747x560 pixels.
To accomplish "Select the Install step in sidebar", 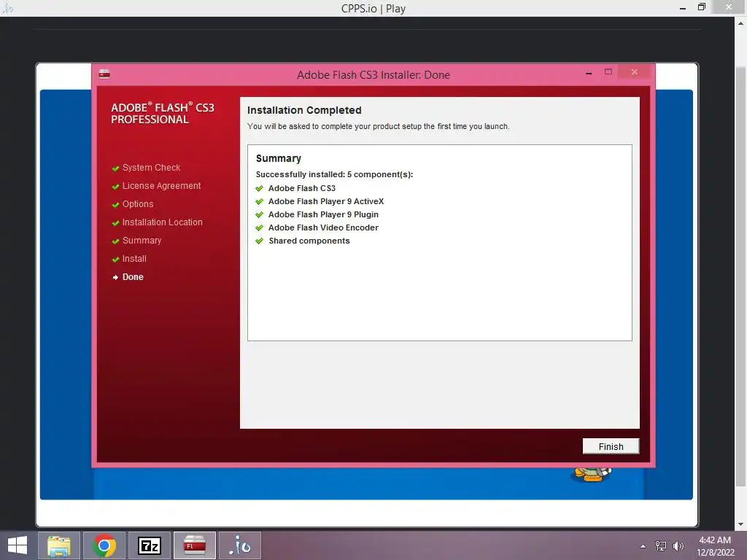I will 134,259.
